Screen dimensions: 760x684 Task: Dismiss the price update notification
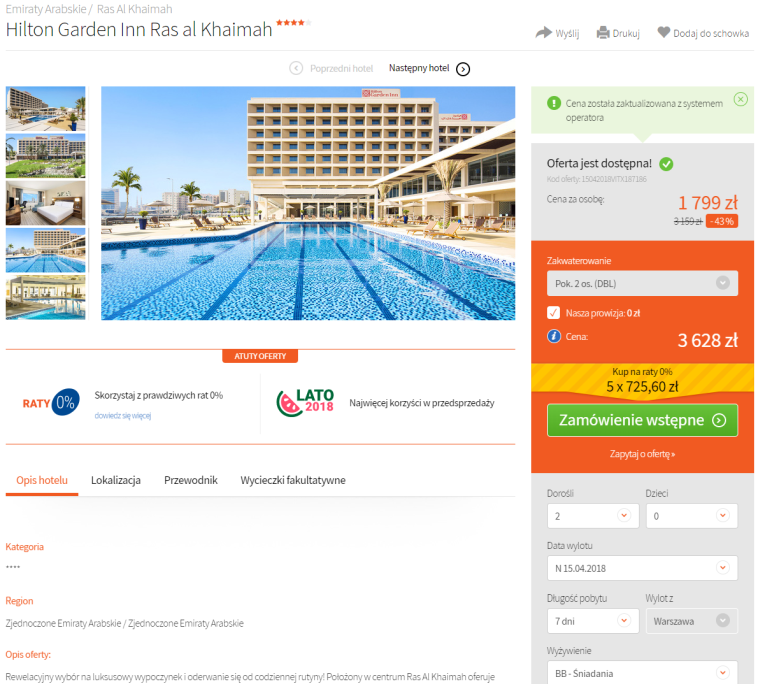[740, 99]
